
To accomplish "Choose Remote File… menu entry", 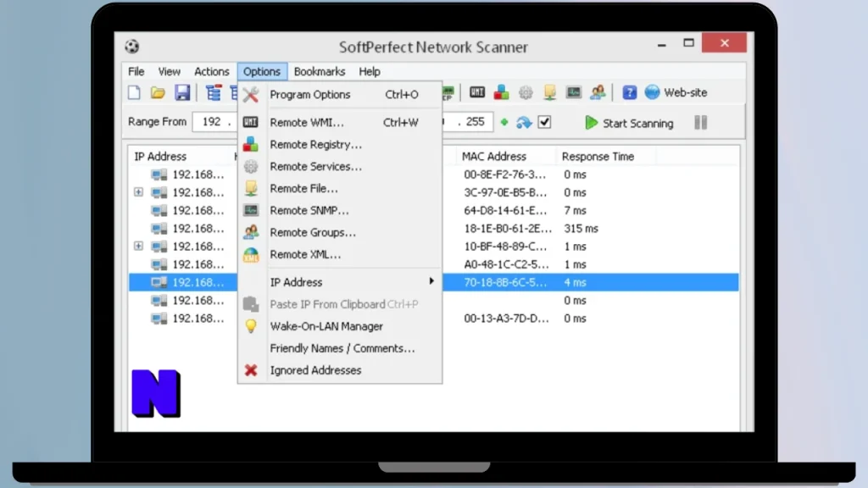I will 340,189.
